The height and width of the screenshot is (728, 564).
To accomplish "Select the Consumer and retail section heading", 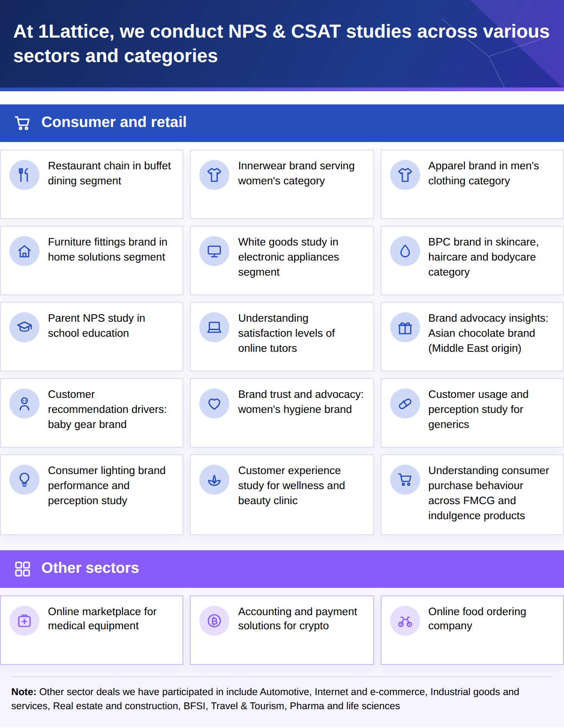I will tap(114, 122).
